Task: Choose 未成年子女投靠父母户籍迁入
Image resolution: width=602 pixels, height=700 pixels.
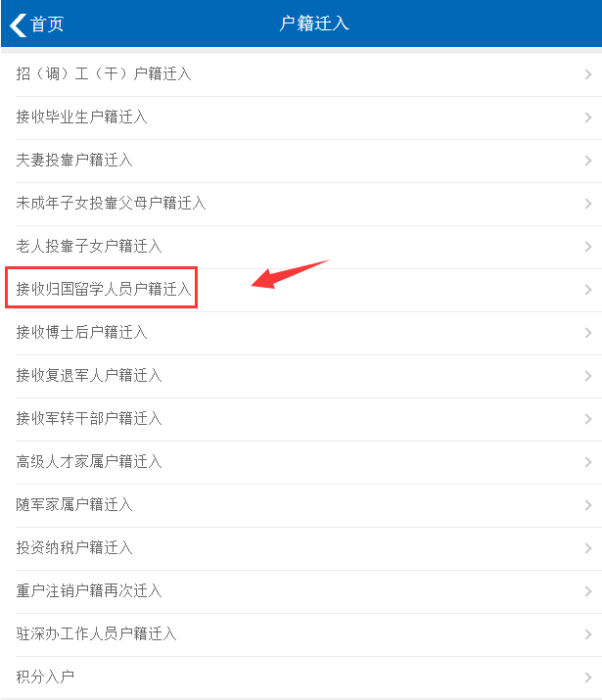Action: click(x=301, y=204)
